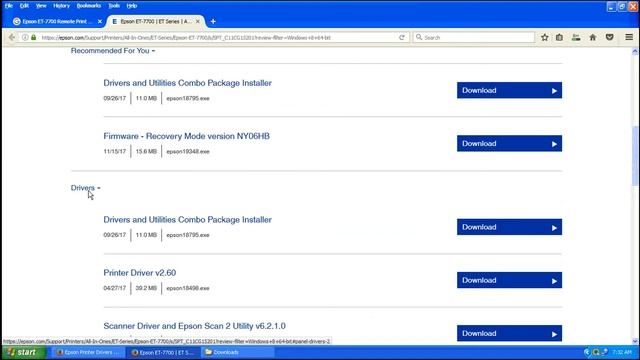This screenshot has height=360, width=640.
Task: Click the system tray clock 7:32 AM
Action: click(x=622, y=352)
